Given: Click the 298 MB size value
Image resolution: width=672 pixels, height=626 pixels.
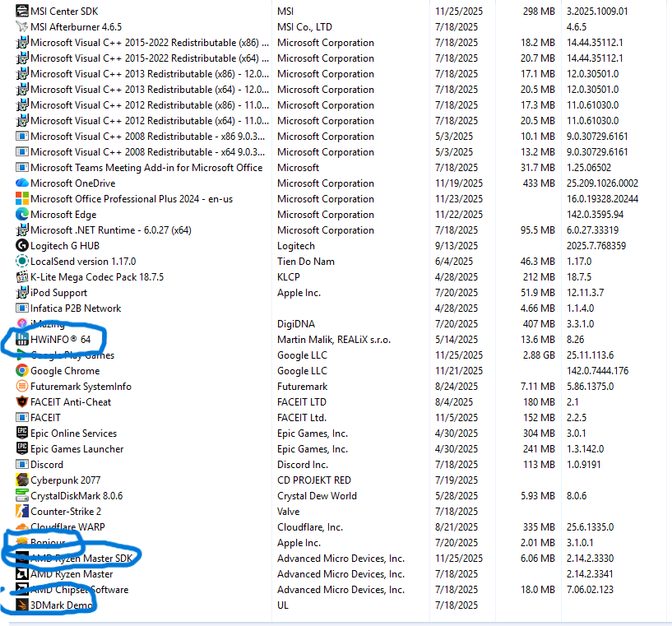Looking at the screenshot, I should tap(539, 12).
